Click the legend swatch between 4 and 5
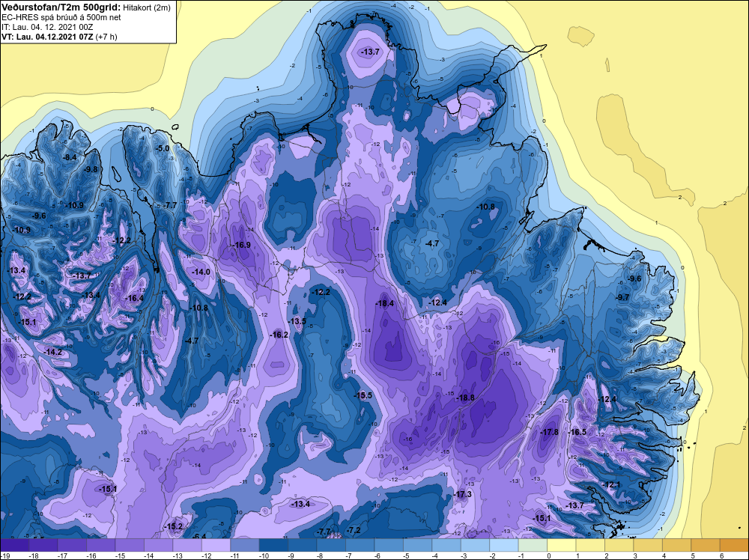Screen dimensions: 749x560 pos(677,545)
